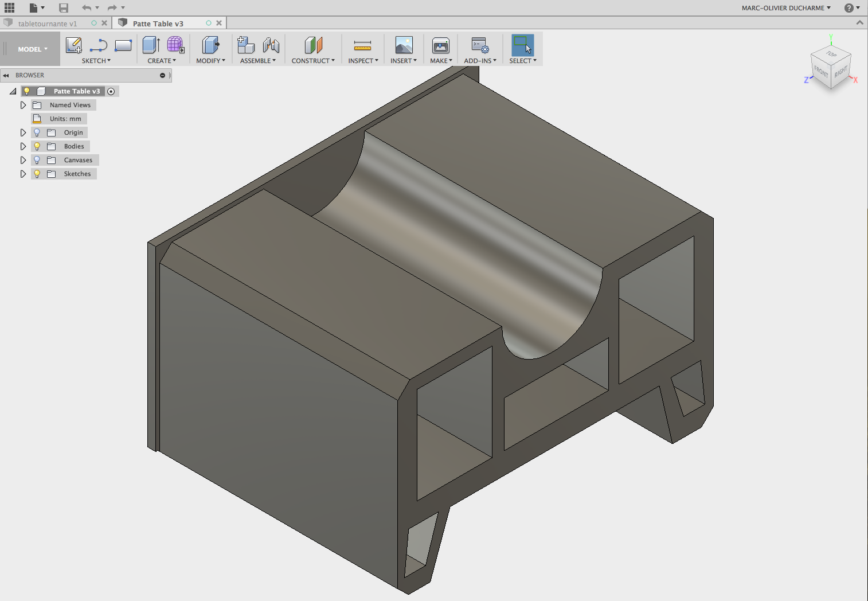This screenshot has height=601, width=868.
Task: Activate the Measure tool icon
Action: (x=362, y=45)
